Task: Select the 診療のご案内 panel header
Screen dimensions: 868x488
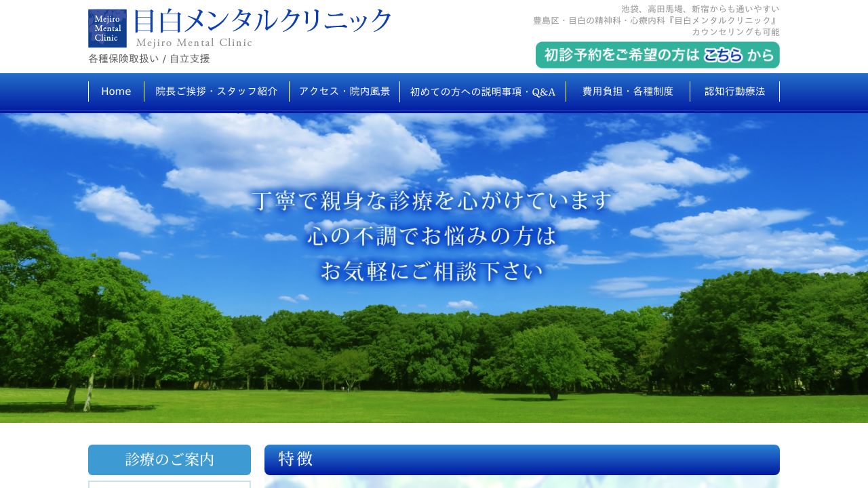Action: [x=169, y=460]
